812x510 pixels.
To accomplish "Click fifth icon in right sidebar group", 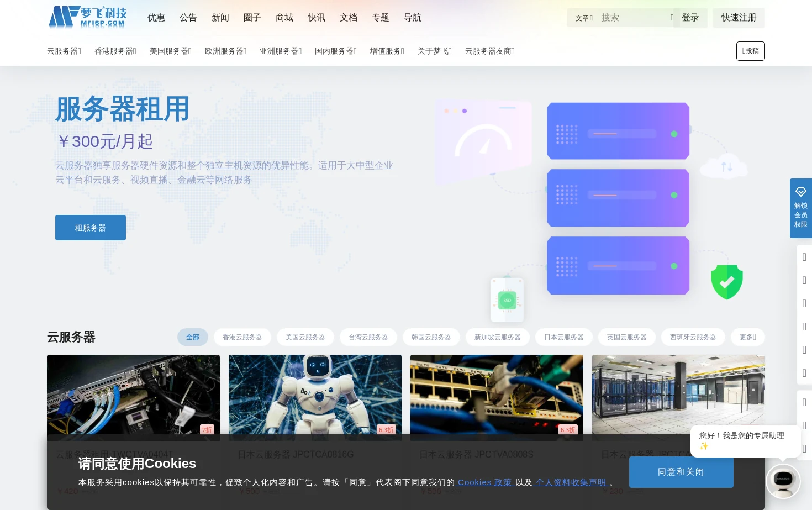I will (804, 350).
